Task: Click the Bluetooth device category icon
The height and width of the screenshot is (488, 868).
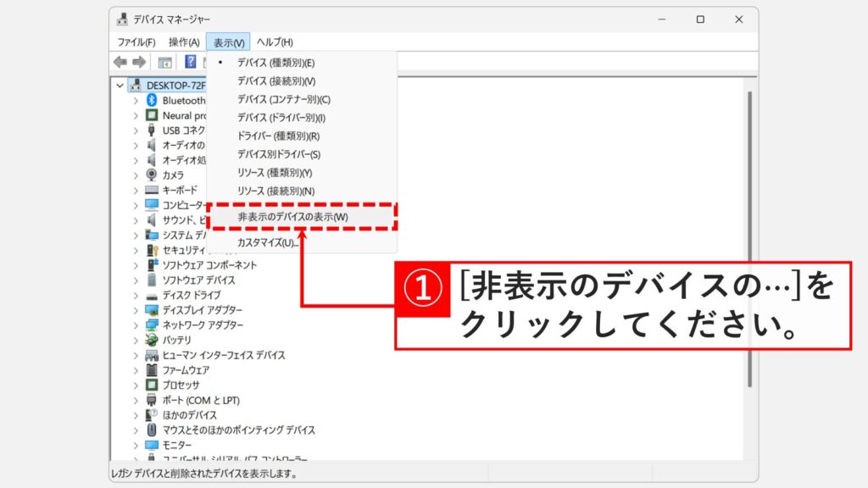Action: (153, 100)
